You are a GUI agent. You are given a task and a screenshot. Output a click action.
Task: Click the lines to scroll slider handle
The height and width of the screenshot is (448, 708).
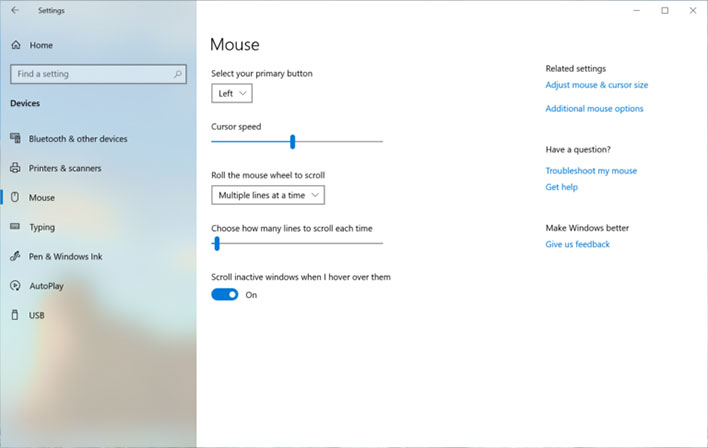pos(217,243)
